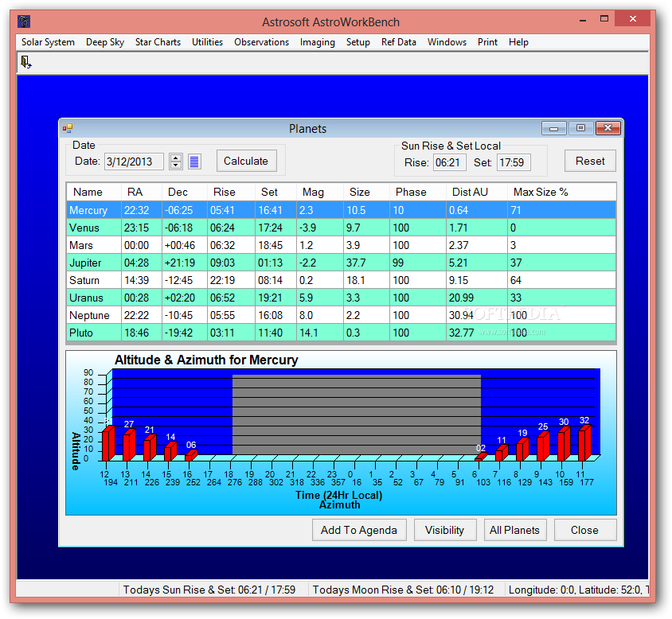Click the Max Size % column header
The image size is (672, 619).
click(x=561, y=192)
